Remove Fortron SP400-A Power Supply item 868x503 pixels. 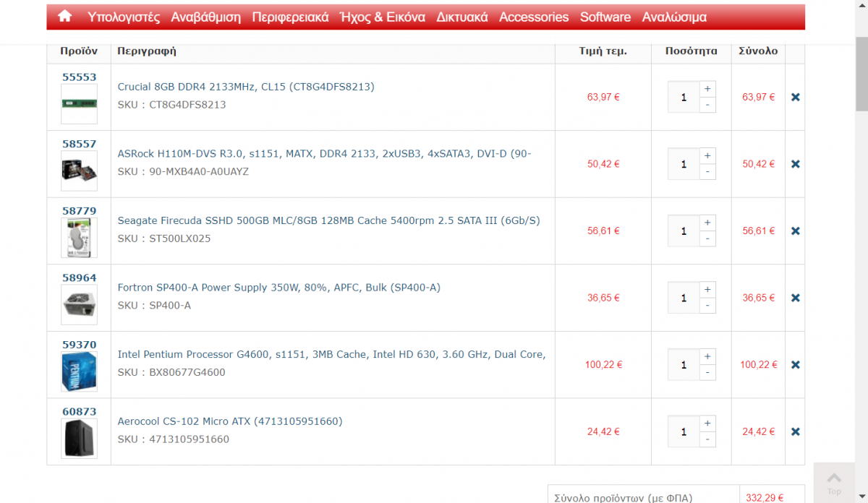click(x=796, y=298)
